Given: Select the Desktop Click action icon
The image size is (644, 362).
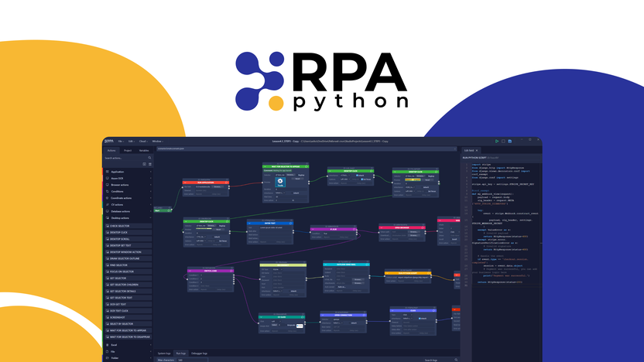Looking at the screenshot, I should point(106,232).
